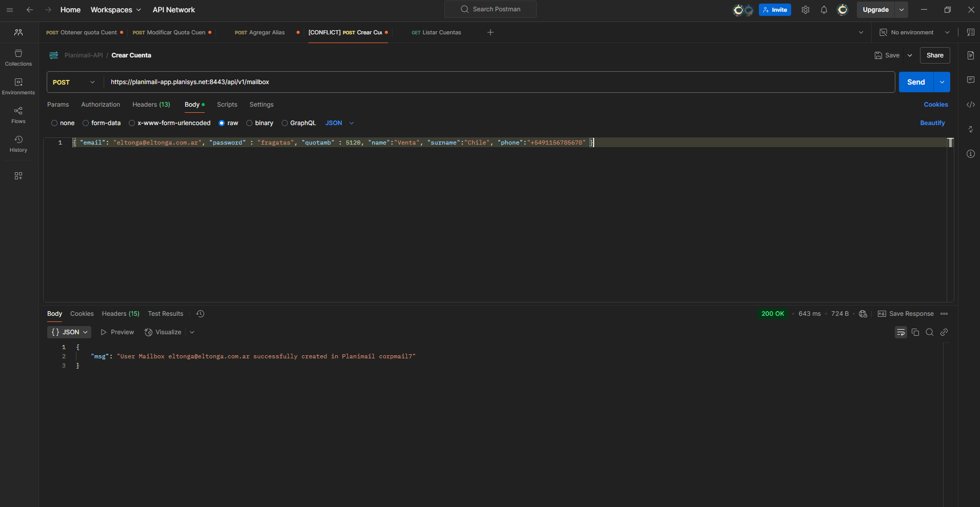Click in the request URL field
This screenshot has height=507, width=980.
500,82
